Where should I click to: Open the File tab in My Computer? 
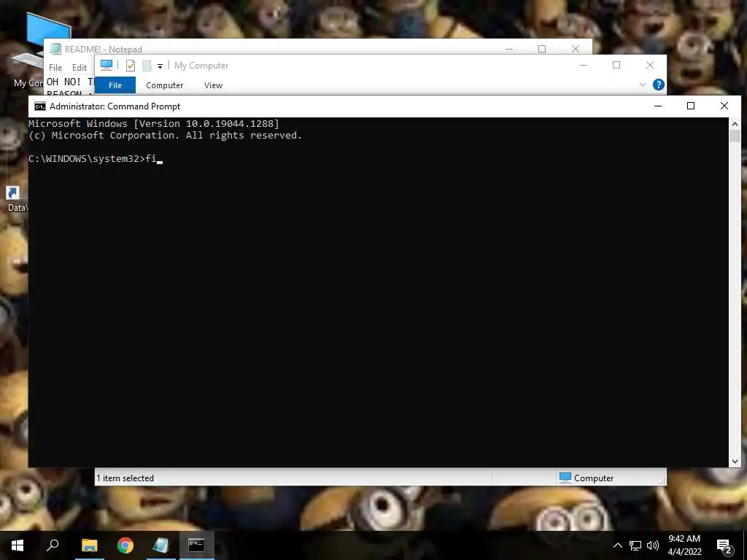click(x=115, y=85)
